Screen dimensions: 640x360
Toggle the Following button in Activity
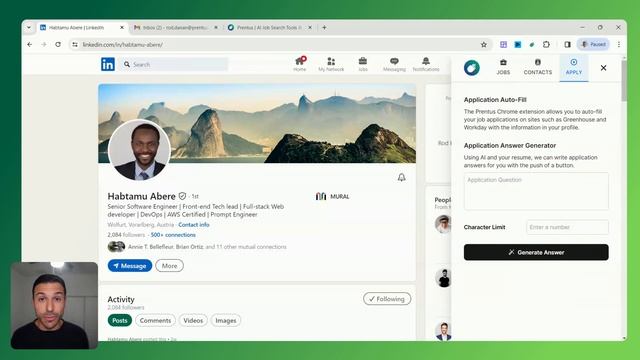pos(387,299)
